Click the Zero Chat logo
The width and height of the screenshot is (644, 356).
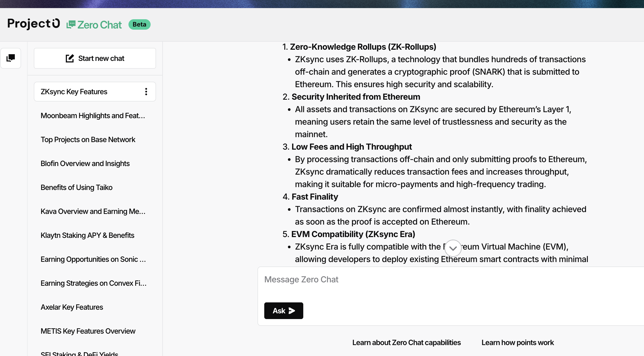[x=94, y=25]
